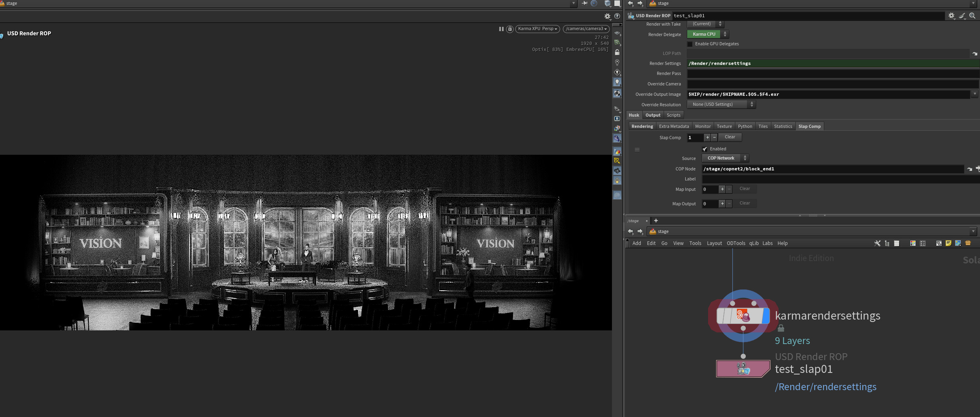This screenshot has height=417, width=980.
Task: Switch to the Statistics tab
Action: pyautogui.click(x=783, y=126)
